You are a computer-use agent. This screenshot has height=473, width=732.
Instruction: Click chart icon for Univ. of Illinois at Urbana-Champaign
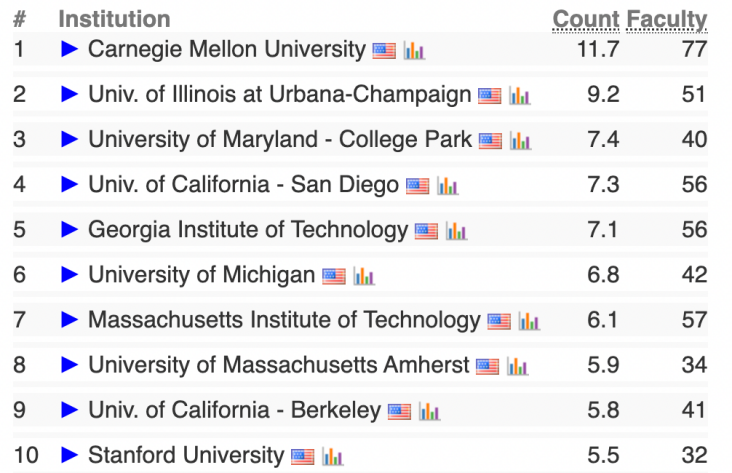point(519,96)
